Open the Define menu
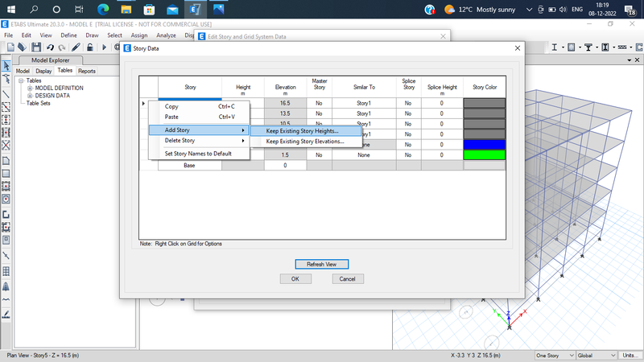Screen dimensions: 644x362 tap(68, 35)
